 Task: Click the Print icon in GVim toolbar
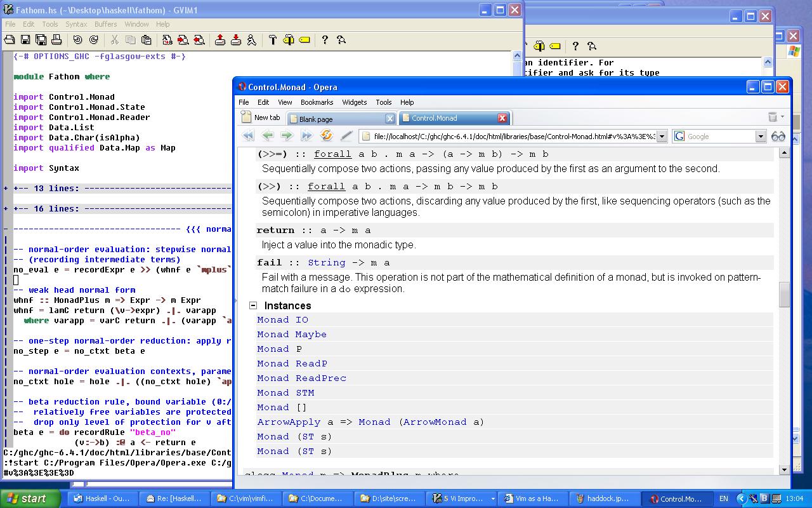click(x=56, y=40)
